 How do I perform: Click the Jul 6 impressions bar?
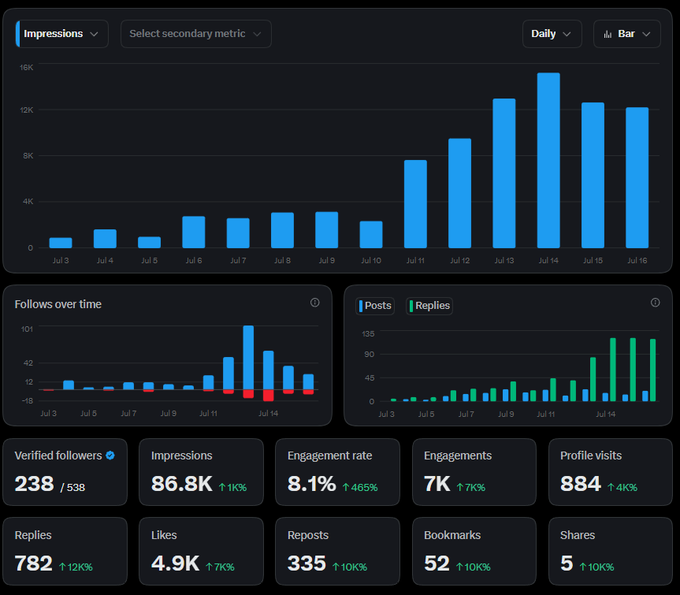194,232
